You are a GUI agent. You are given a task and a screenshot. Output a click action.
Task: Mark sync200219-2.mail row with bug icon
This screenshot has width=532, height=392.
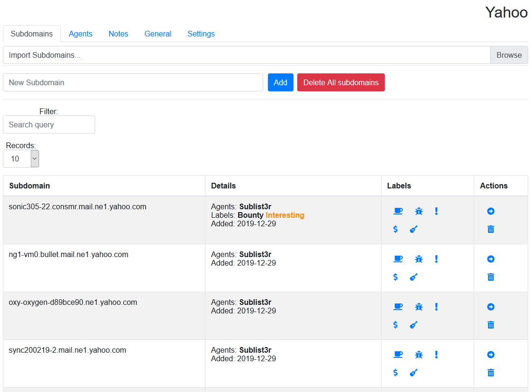(419, 355)
